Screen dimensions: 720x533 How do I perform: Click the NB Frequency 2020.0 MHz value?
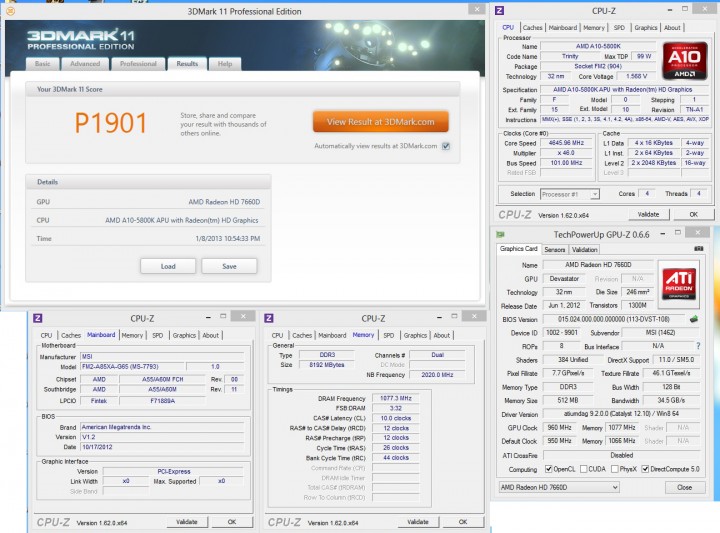point(437,375)
